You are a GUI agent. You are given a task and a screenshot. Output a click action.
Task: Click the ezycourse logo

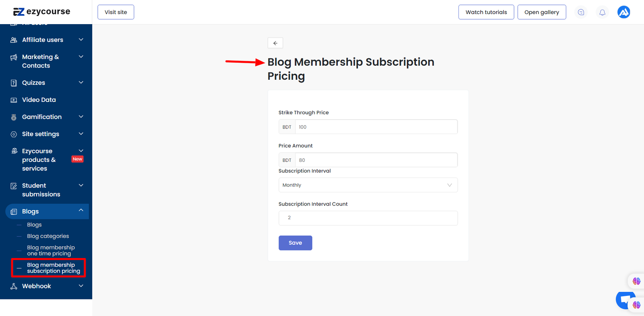pos(42,12)
